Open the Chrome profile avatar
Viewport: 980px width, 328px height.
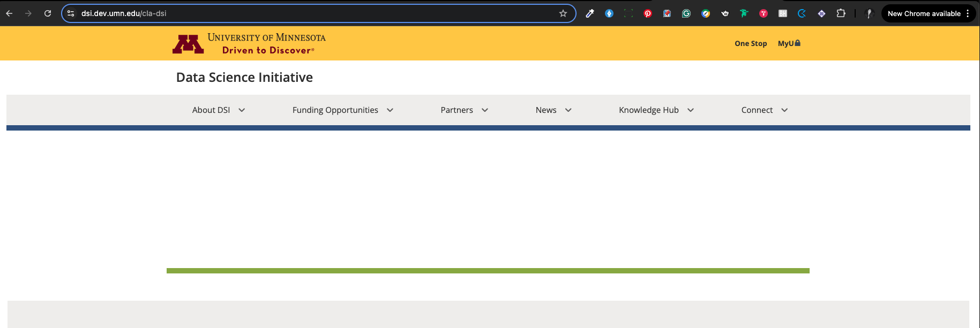pyautogui.click(x=869, y=13)
